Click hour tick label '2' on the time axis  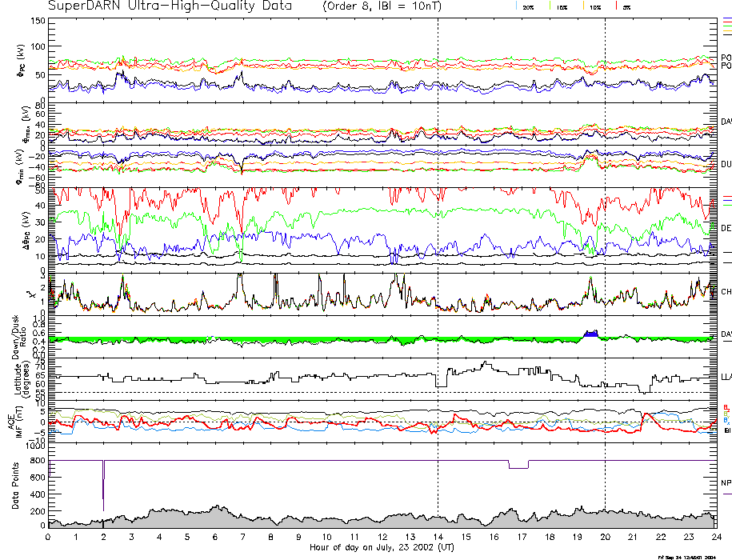point(104,537)
